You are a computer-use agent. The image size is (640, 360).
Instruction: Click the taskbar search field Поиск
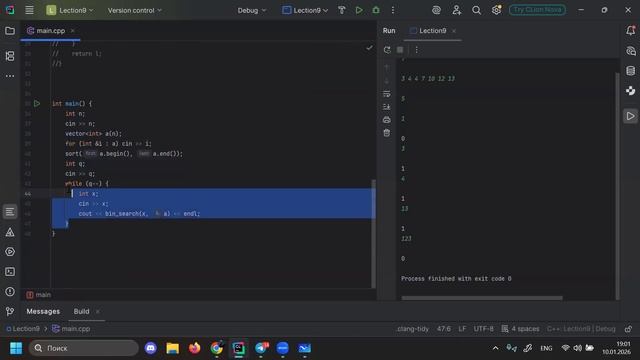pos(84,348)
